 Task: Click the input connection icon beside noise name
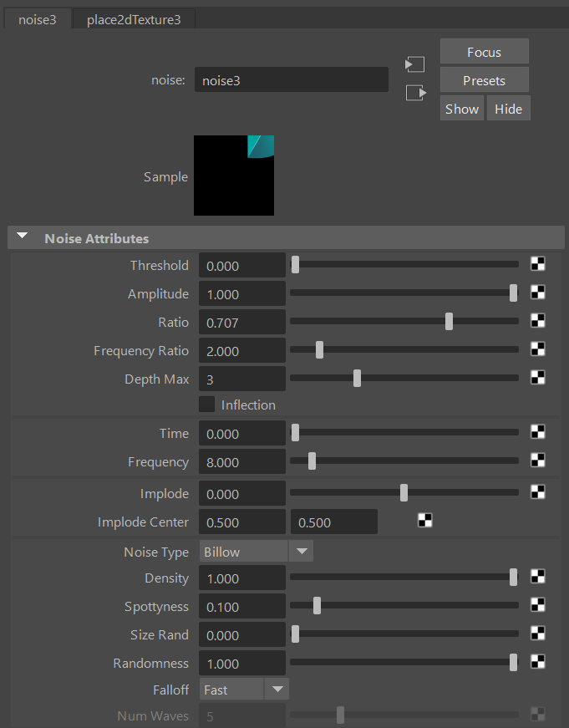coord(415,64)
